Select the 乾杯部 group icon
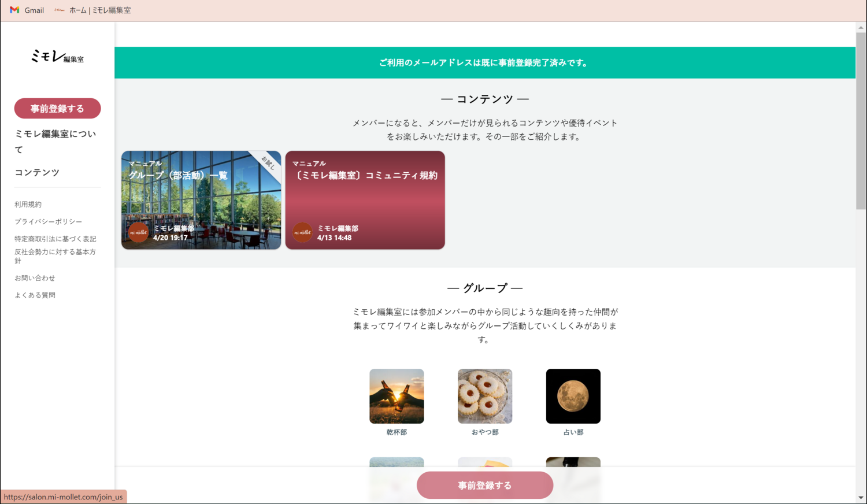Screen dimensions: 867x504 click(x=397, y=396)
